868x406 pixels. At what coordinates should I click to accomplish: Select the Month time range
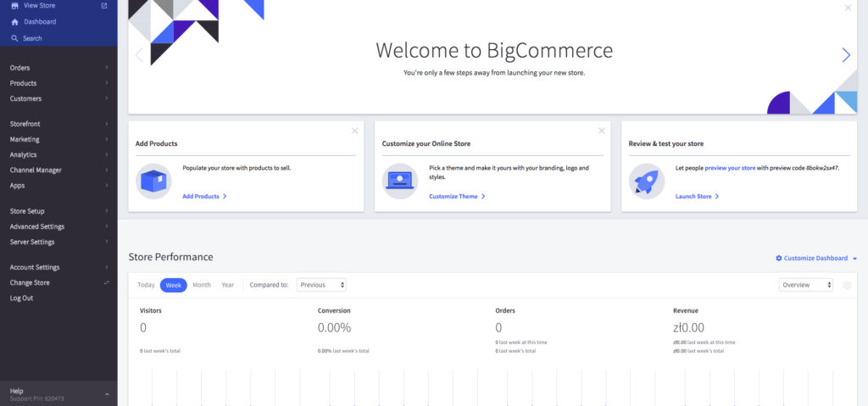pyautogui.click(x=202, y=285)
